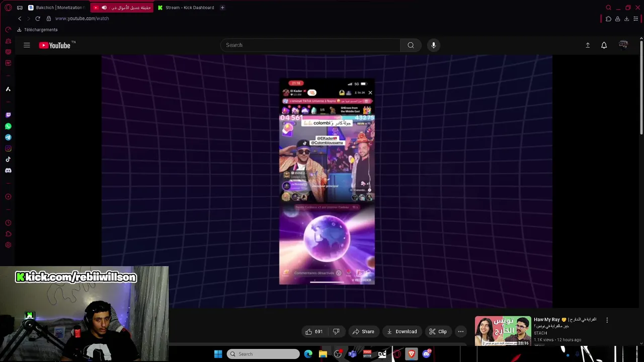Open Haw My Ray video thumbnail
The height and width of the screenshot is (362, 644).
click(503, 331)
